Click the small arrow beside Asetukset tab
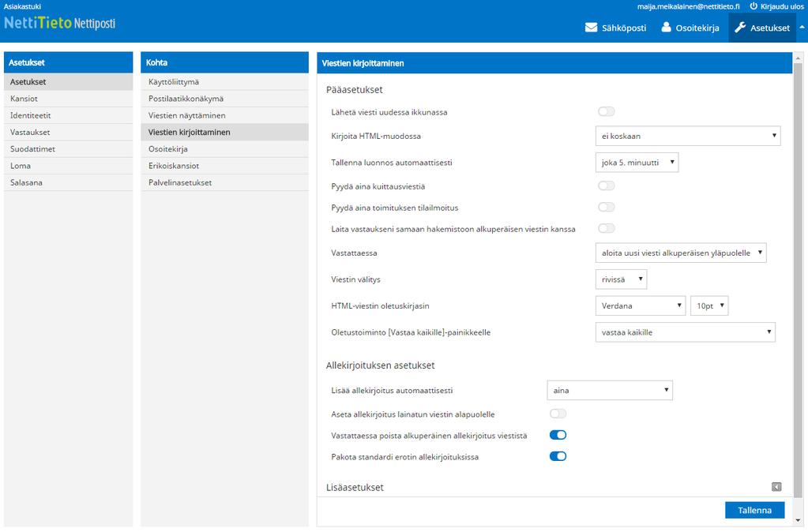The height and width of the screenshot is (532, 808). 802,28
